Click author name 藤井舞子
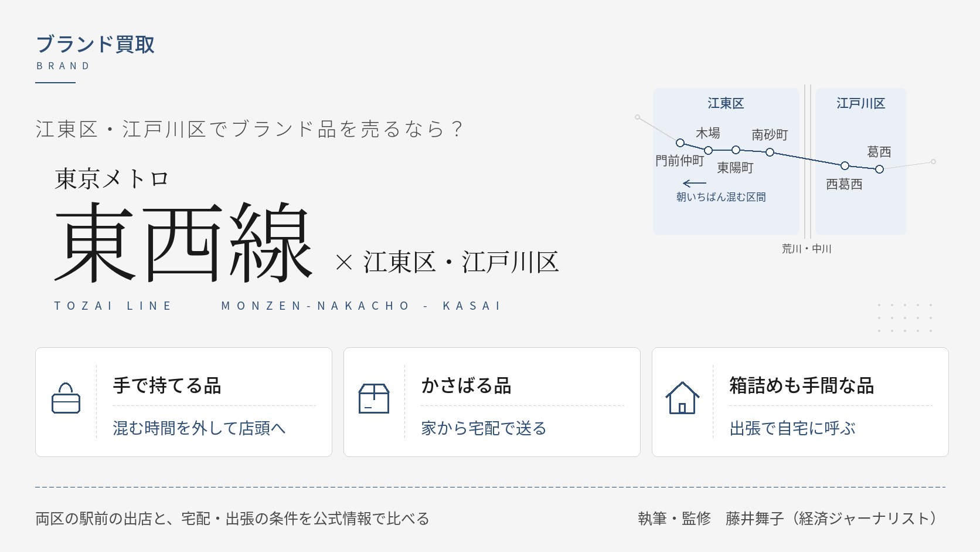 [754, 519]
